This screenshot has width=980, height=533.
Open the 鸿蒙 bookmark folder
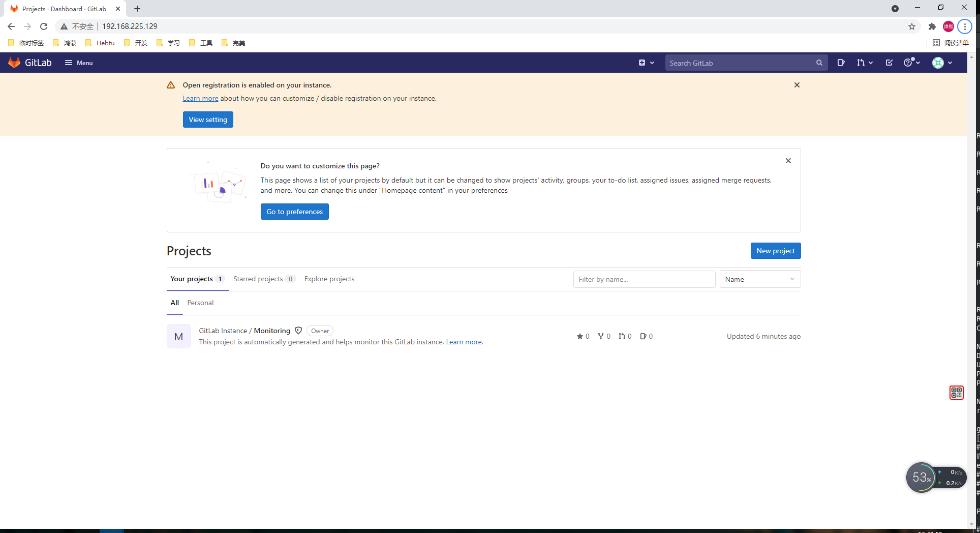point(65,43)
